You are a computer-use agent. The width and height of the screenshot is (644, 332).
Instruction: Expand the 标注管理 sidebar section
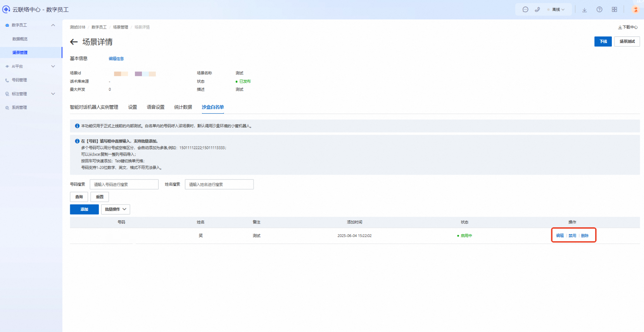(53, 94)
